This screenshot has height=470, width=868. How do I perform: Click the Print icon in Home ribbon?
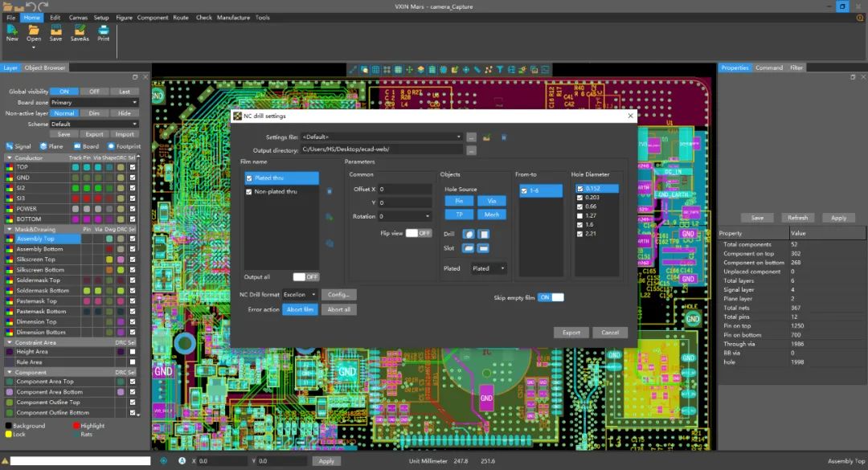click(104, 31)
